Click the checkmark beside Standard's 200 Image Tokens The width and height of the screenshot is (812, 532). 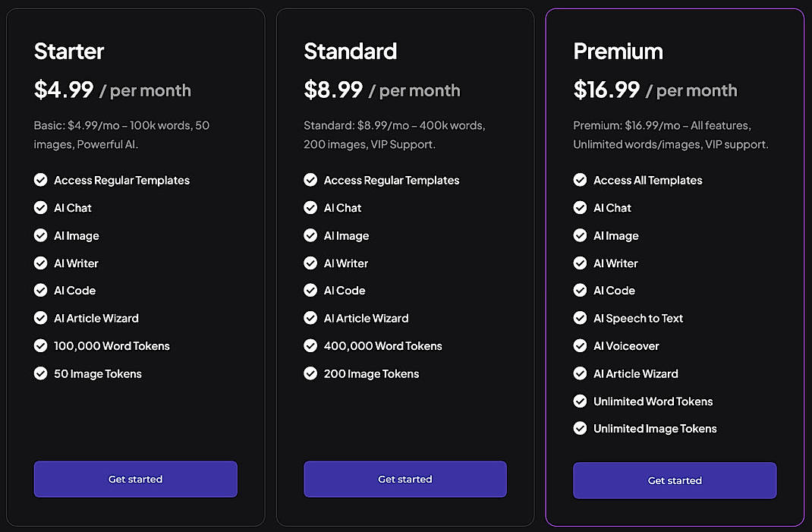[x=310, y=373]
